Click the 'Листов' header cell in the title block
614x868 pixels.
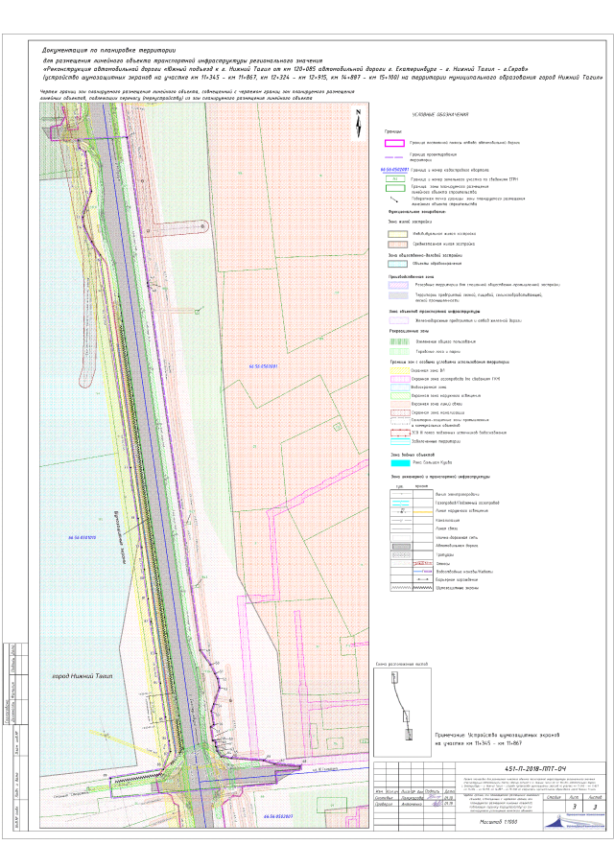pos(595,797)
